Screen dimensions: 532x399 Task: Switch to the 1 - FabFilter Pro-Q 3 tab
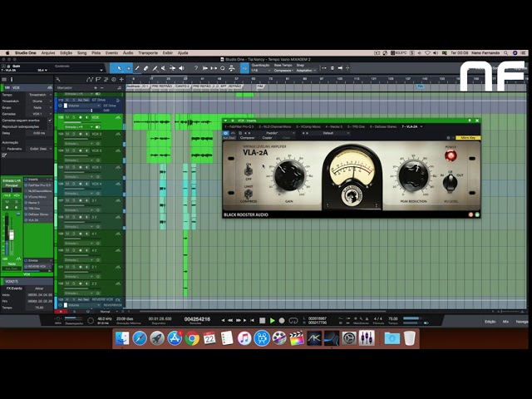(x=239, y=126)
